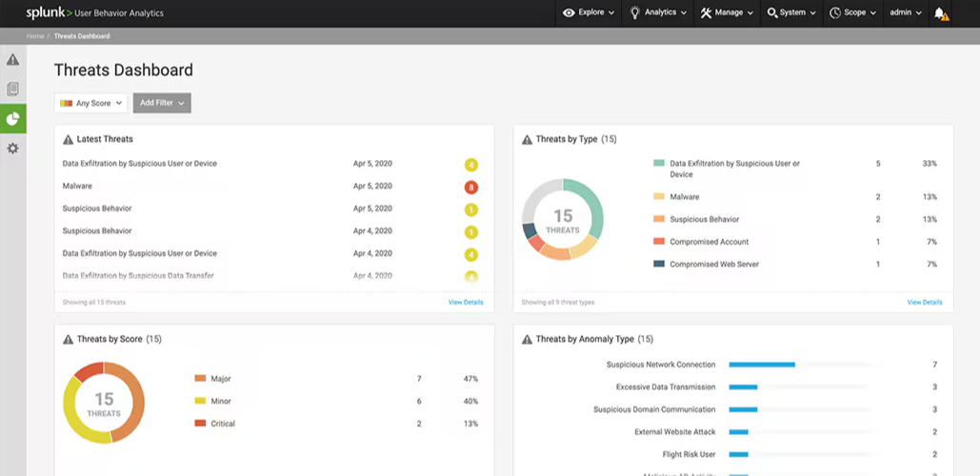
Task: Open the gear settings sidebar icon
Action: click(x=12, y=149)
